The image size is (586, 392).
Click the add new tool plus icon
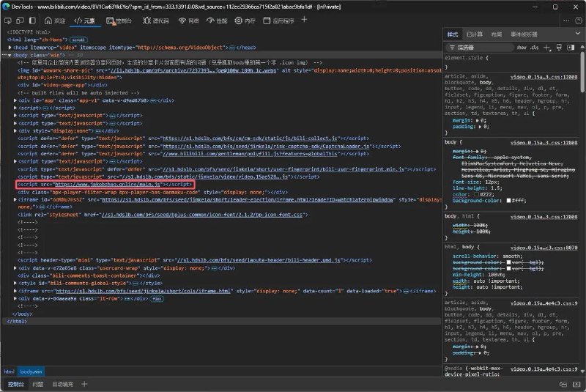305,21
